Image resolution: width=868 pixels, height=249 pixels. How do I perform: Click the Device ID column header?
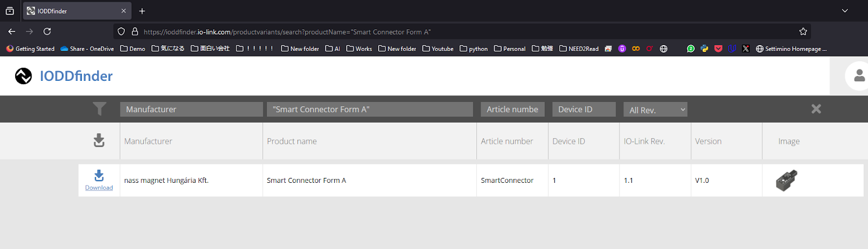[569, 141]
